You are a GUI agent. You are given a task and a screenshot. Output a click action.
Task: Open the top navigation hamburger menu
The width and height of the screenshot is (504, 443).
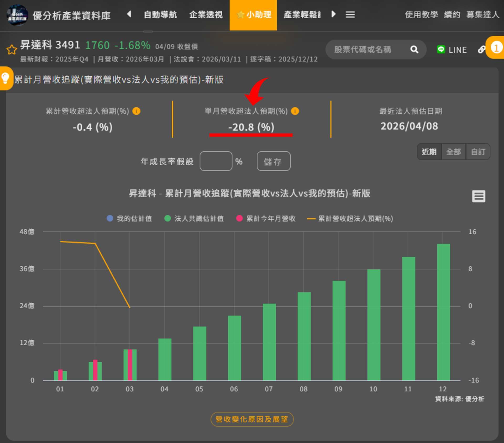(x=350, y=14)
